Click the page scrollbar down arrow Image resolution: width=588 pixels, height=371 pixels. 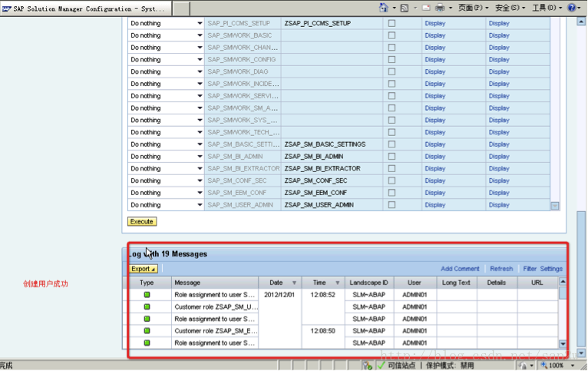tap(581, 353)
